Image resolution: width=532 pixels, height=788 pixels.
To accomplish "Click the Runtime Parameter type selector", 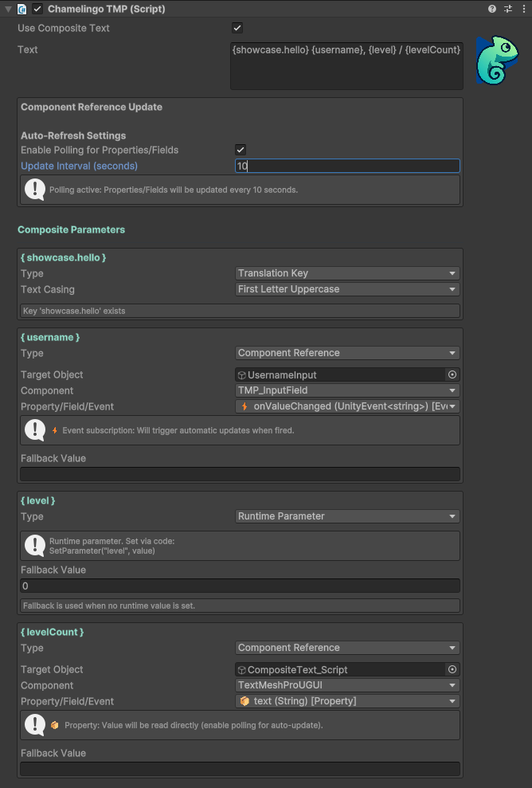I will [x=346, y=516].
